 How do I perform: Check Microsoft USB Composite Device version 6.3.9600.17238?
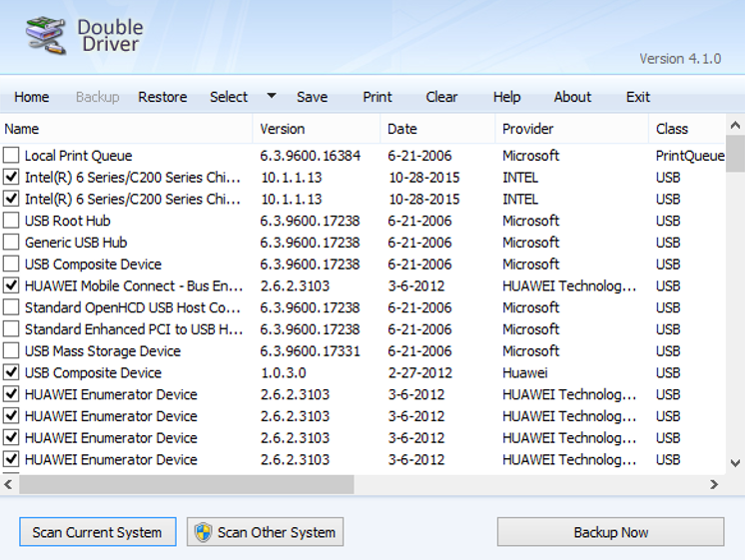11,264
